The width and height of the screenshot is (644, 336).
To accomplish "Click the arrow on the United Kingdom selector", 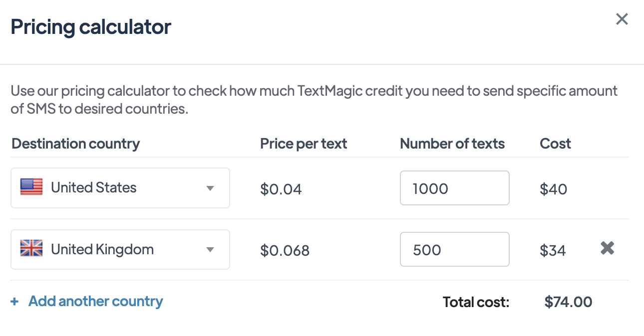I will click(210, 250).
